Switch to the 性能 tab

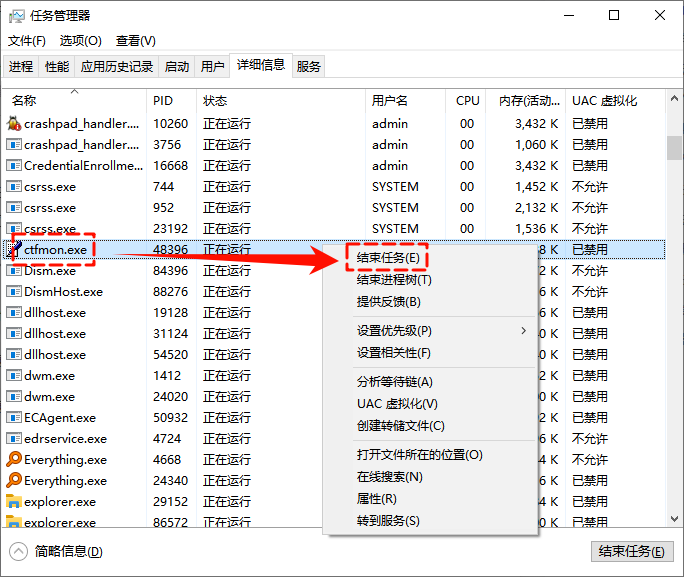click(x=57, y=66)
